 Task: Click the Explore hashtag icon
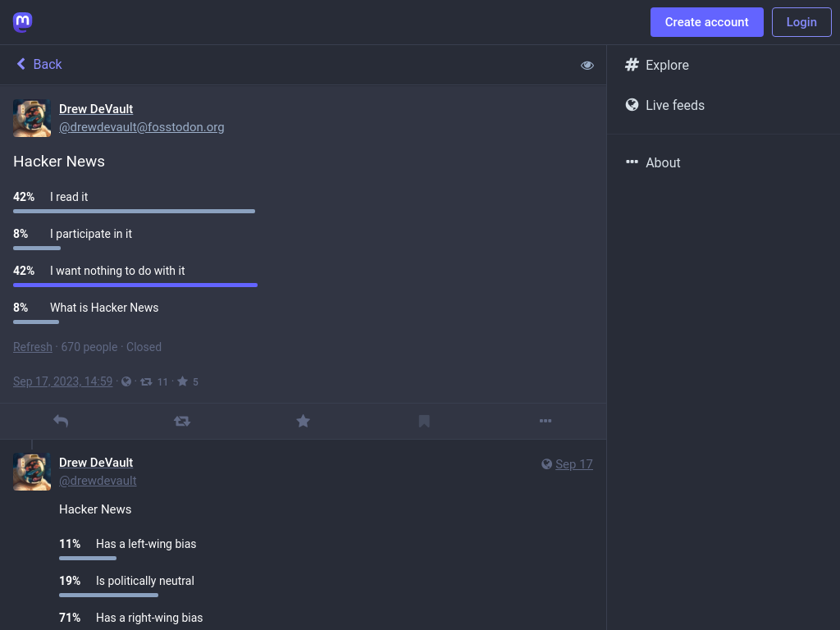[x=632, y=65]
